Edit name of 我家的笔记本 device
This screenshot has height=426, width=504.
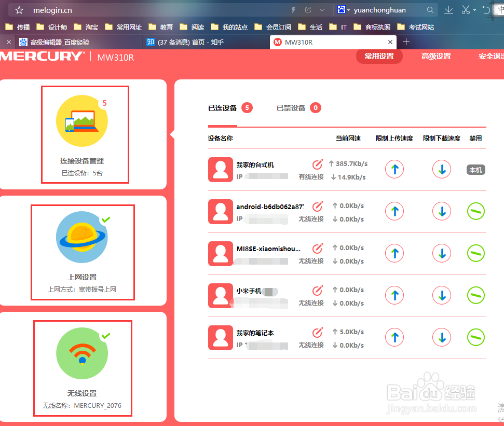317,333
